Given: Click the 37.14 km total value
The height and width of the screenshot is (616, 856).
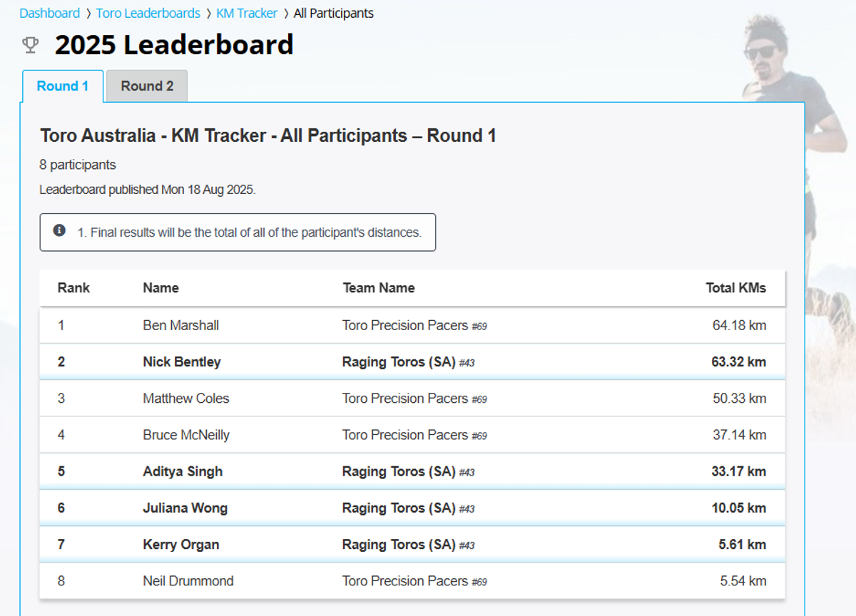Looking at the screenshot, I should click(740, 435).
